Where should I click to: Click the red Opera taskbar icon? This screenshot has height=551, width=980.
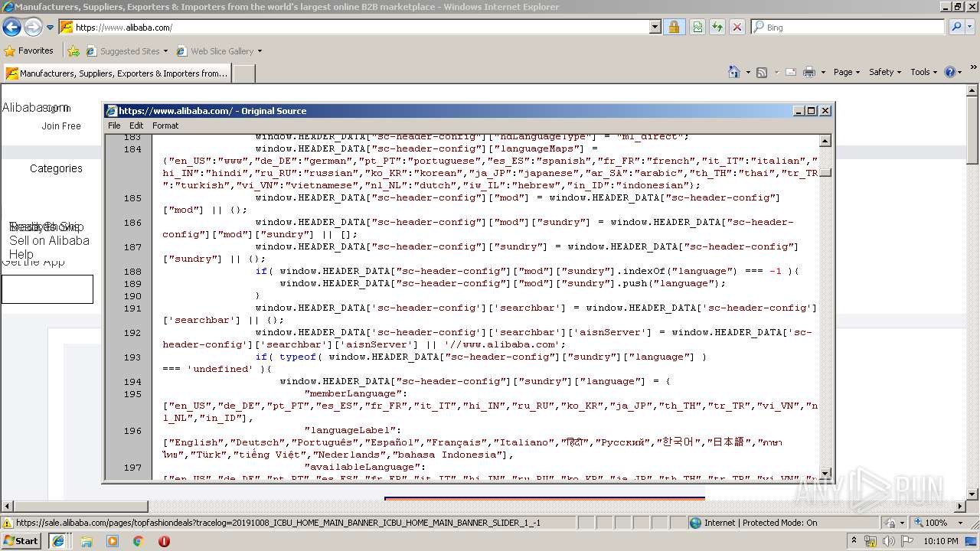click(x=164, y=540)
